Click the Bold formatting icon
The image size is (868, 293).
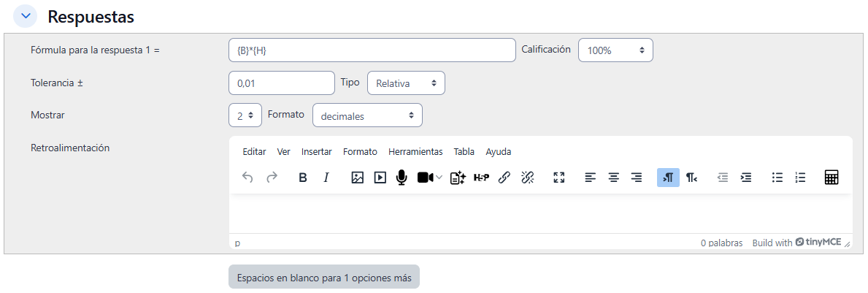click(303, 178)
